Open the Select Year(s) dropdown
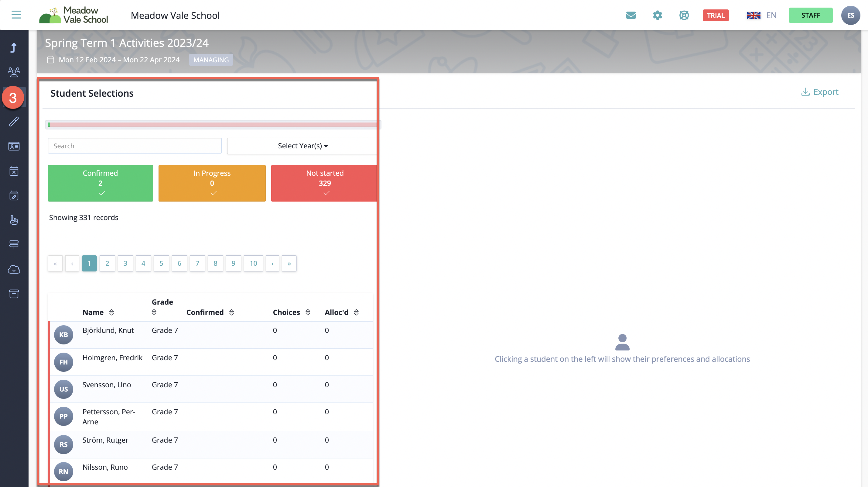The height and width of the screenshot is (487, 868). coord(302,146)
